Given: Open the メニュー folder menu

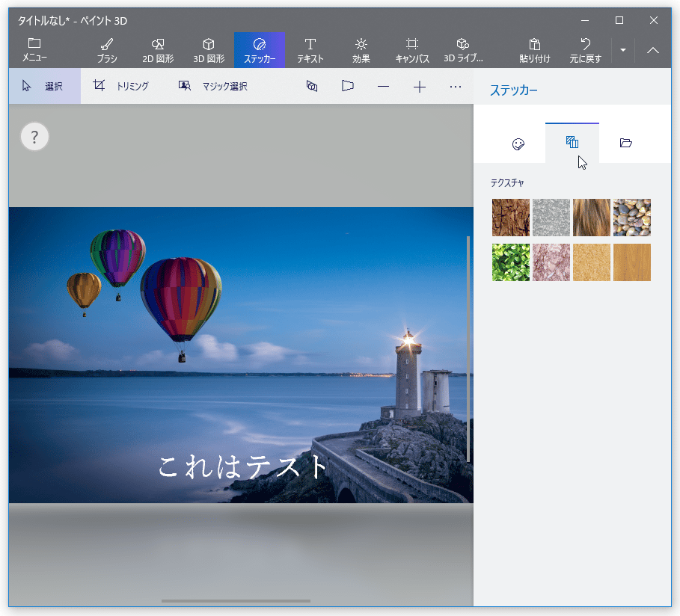Looking at the screenshot, I should click(34, 50).
